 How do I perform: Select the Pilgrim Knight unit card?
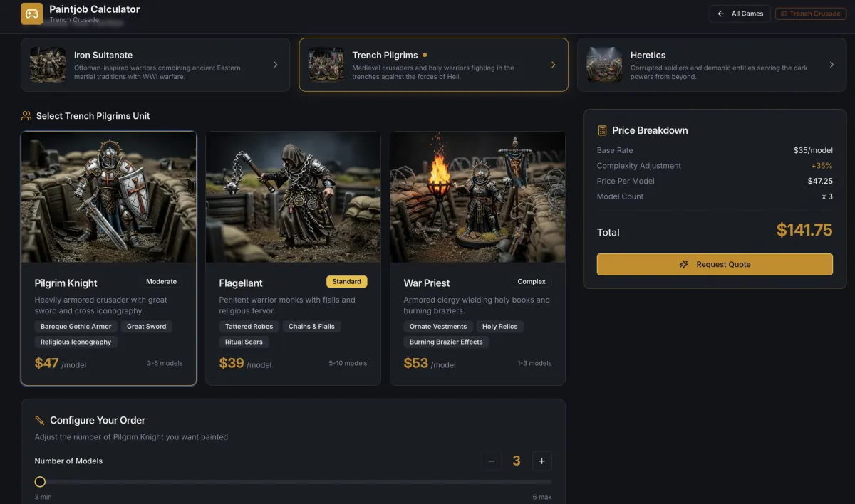(x=108, y=258)
